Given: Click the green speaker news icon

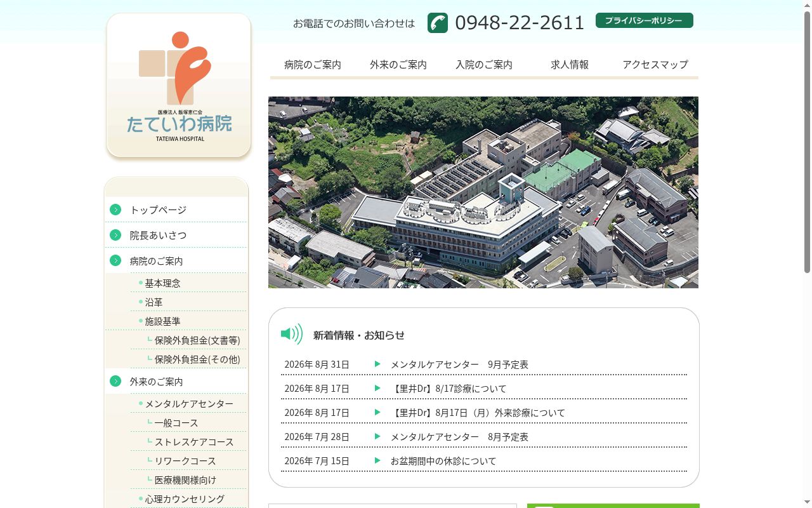Looking at the screenshot, I should click(292, 334).
